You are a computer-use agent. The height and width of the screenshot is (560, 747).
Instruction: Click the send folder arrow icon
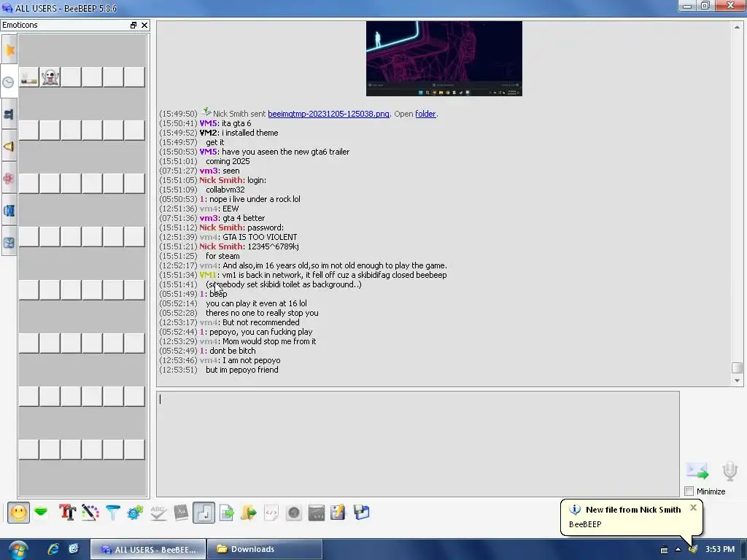coord(249,513)
